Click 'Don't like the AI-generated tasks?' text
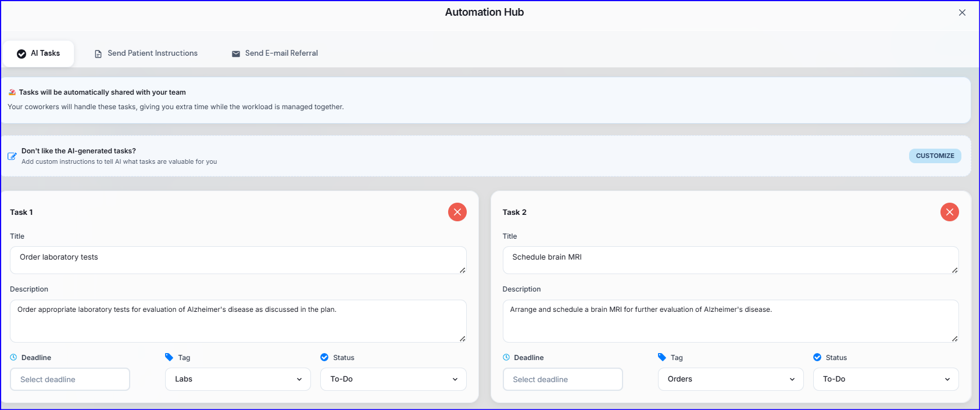 [78, 151]
